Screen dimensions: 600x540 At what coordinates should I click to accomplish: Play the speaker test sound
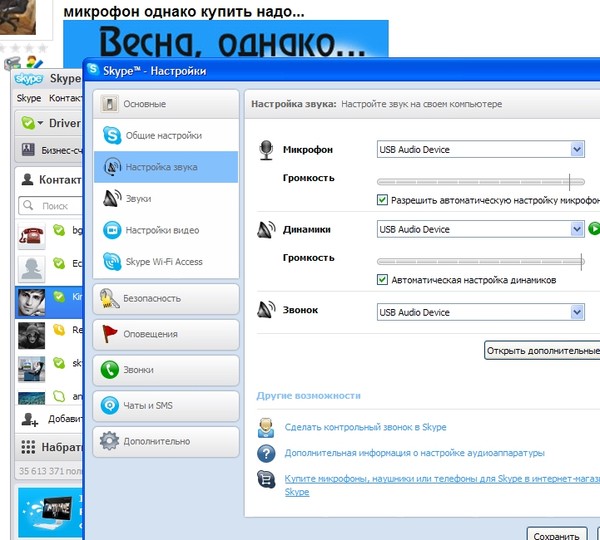point(594,229)
